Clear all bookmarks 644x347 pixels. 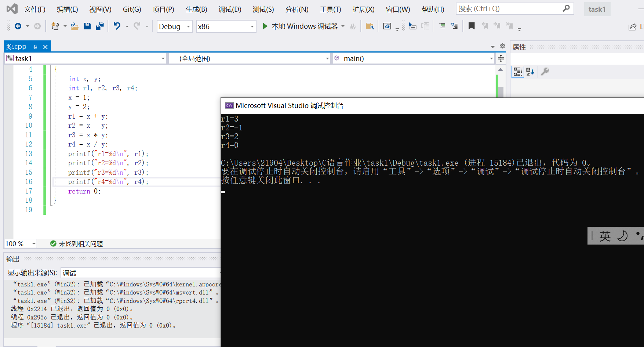pyautogui.click(x=509, y=26)
